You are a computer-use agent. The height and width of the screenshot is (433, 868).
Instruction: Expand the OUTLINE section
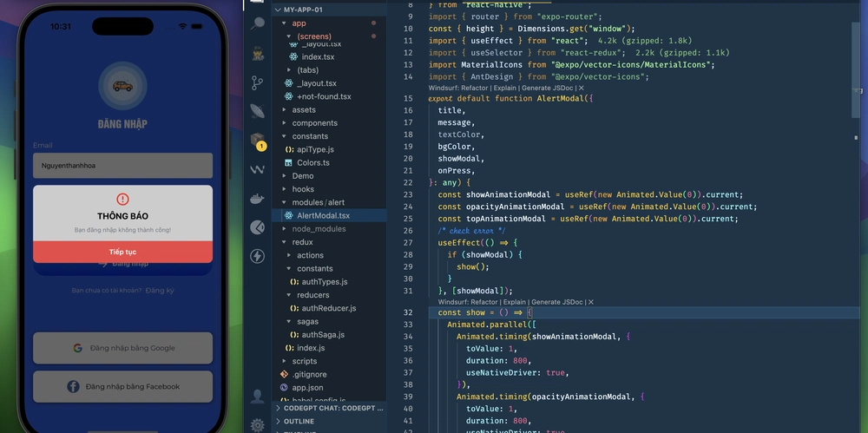[x=299, y=422]
